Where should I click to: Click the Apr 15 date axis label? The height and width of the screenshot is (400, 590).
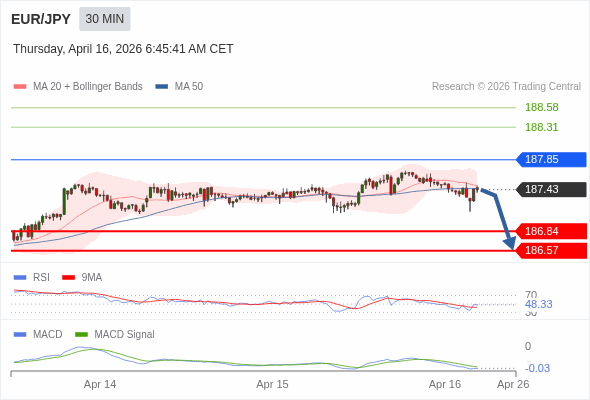click(x=272, y=384)
